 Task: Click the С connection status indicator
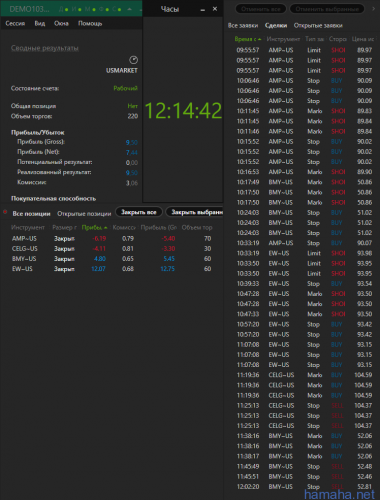(117, 9)
